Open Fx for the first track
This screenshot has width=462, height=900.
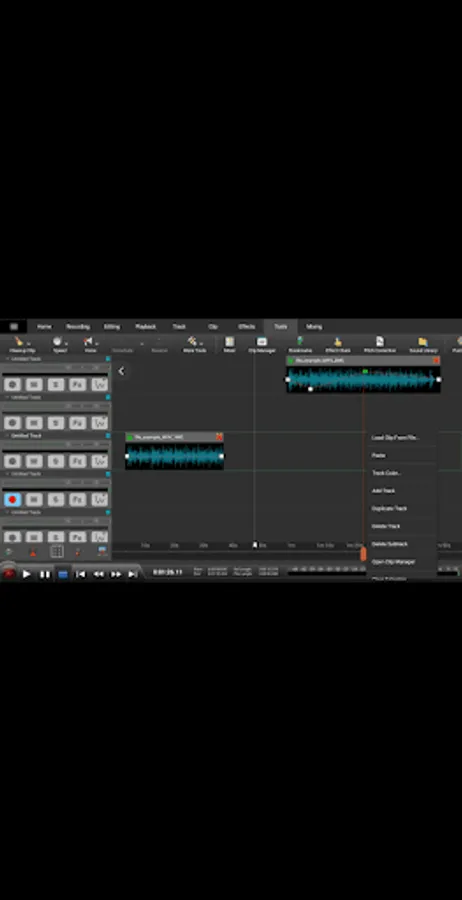click(x=77, y=385)
